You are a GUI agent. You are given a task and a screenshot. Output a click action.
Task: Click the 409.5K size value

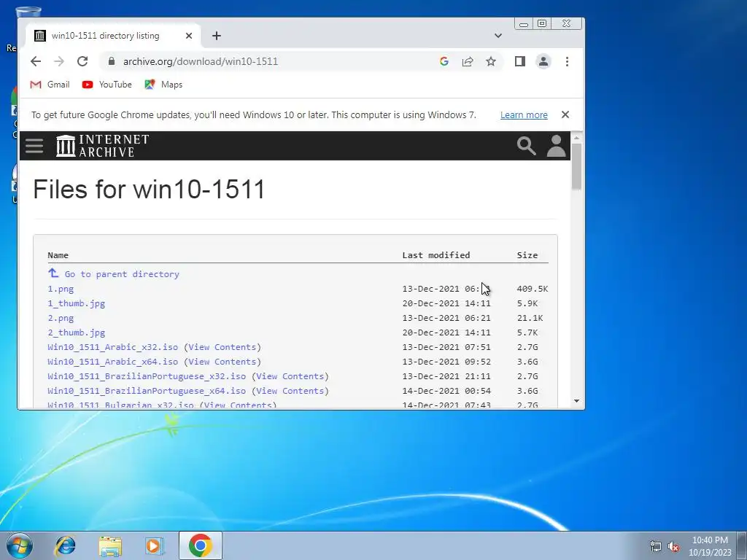pyautogui.click(x=533, y=289)
